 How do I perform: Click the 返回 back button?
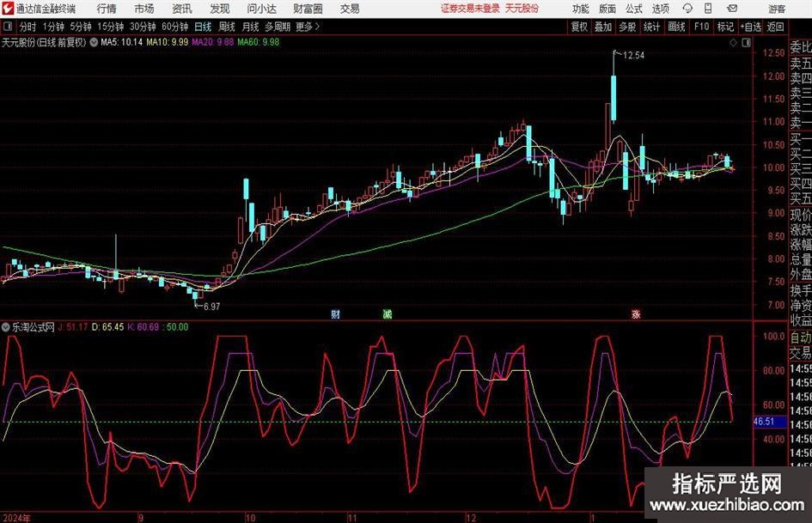pyautogui.click(x=775, y=27)
